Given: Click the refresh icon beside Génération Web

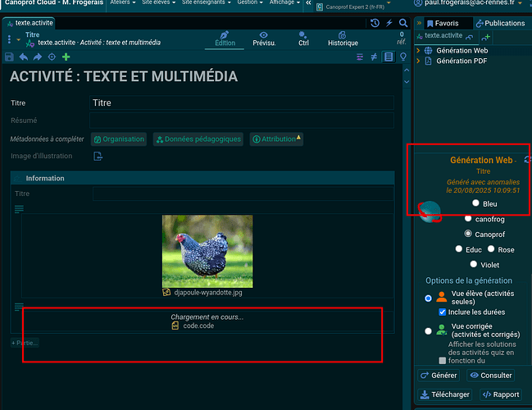Looking at the screenshot, I should tap(527, 160).
